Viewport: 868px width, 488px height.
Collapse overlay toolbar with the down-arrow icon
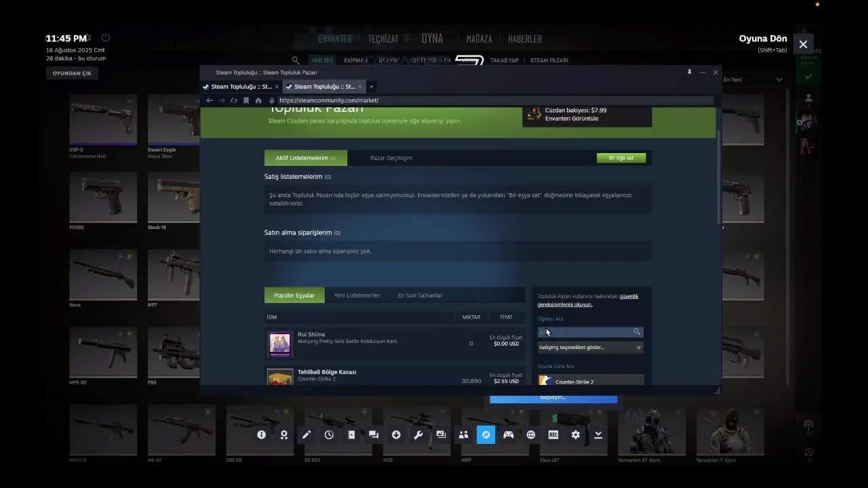[x=598, y=434]
